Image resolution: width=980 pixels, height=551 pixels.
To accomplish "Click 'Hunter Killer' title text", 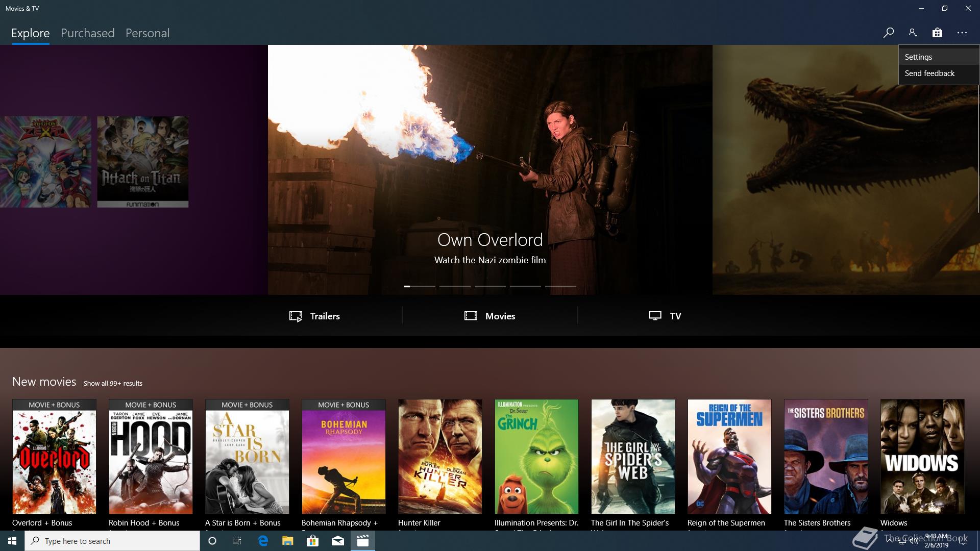I will pyautogui.click(x=419, y=523).
